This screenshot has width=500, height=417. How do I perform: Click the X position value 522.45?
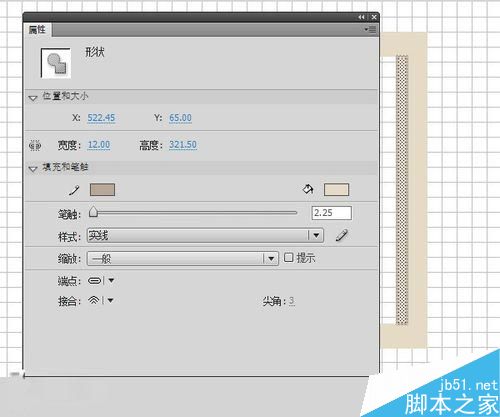pyautogui.click(x=101, y=118)
